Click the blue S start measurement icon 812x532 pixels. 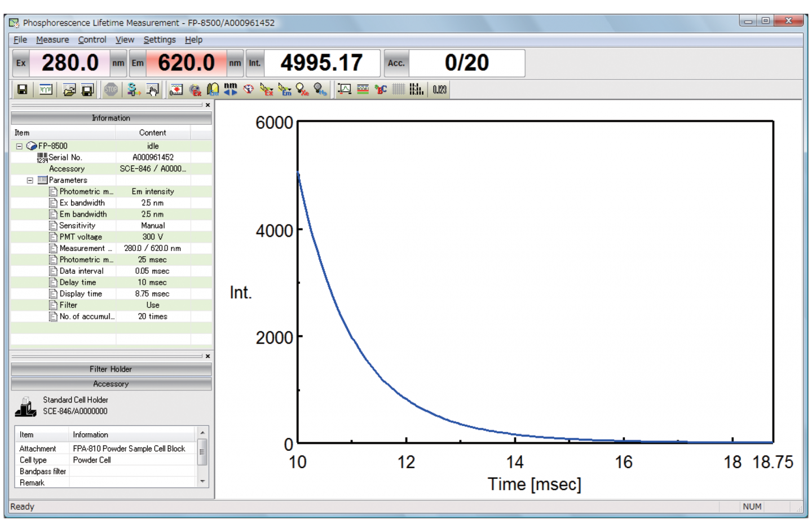(134, 90)
